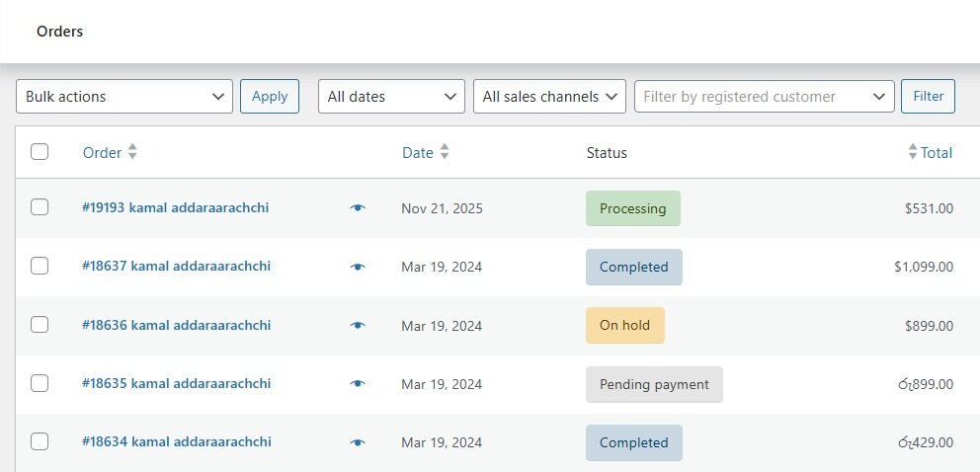Open All sales channels dropdown
The height and width of the screenshot is (472, 980).
click(x=549, y=97)
